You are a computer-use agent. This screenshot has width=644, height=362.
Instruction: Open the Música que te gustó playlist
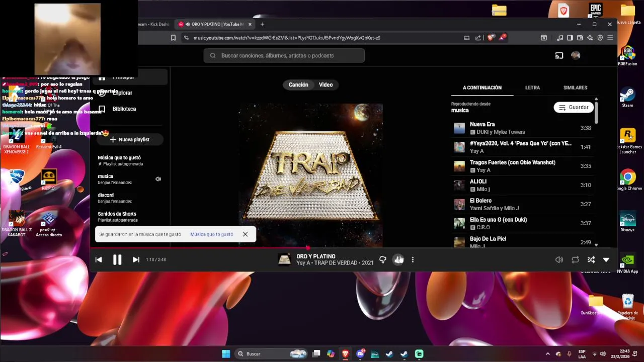click(x=130, y=160)
